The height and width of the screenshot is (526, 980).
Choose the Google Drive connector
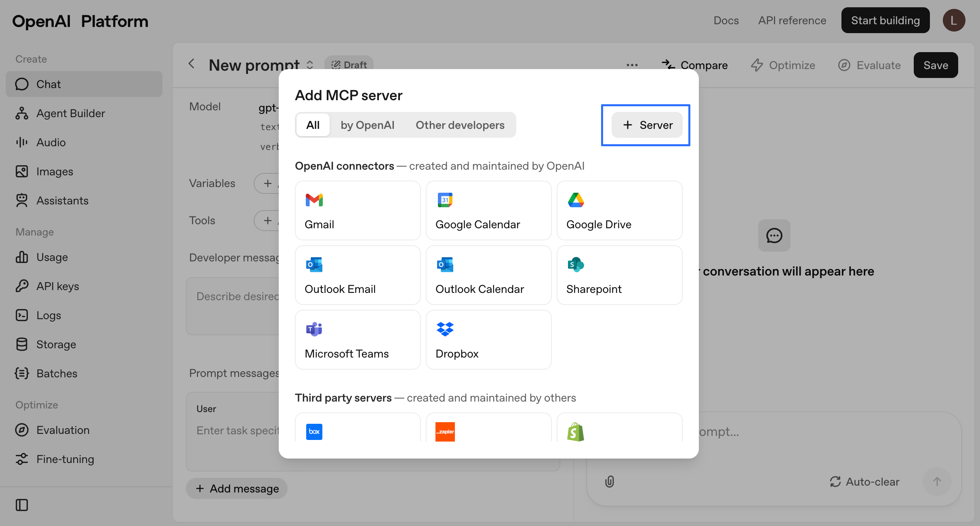(619, 210)
